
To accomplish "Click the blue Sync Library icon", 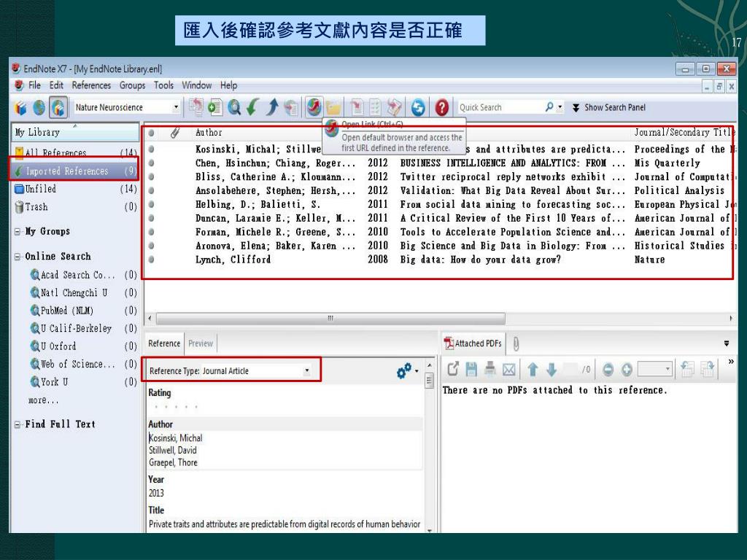I will (x=418, y=107).
